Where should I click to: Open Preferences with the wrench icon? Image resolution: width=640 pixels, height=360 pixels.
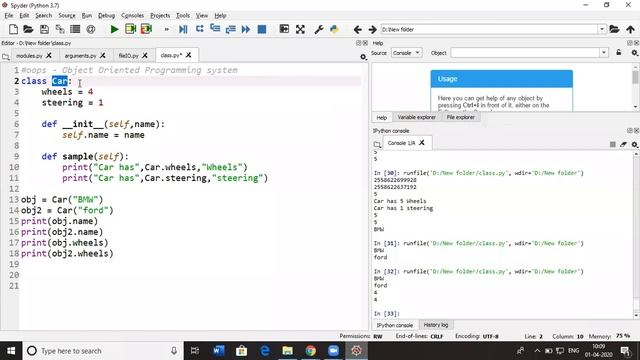tap(319, 29)
